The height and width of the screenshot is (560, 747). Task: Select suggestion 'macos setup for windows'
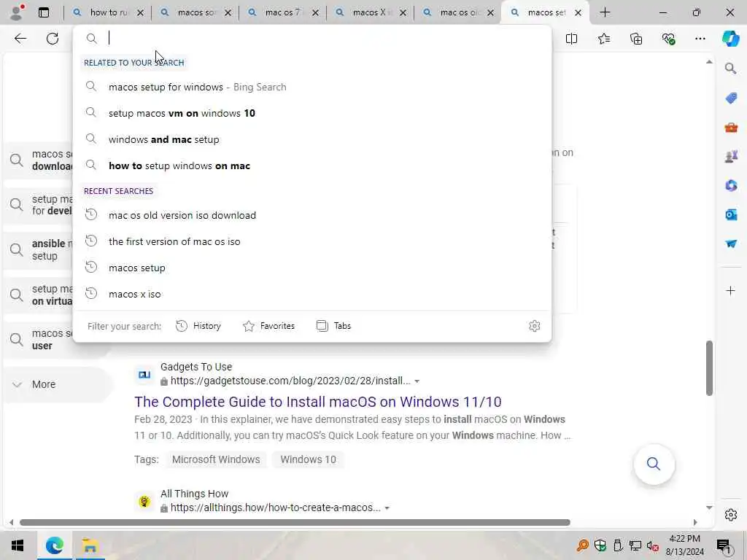312,87
